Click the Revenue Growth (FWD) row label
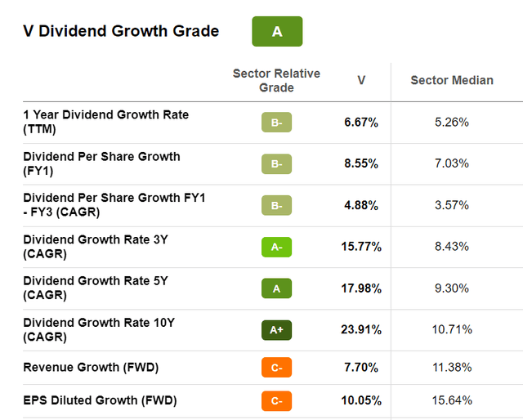The image size is (523, 420). tap(91, 368)
